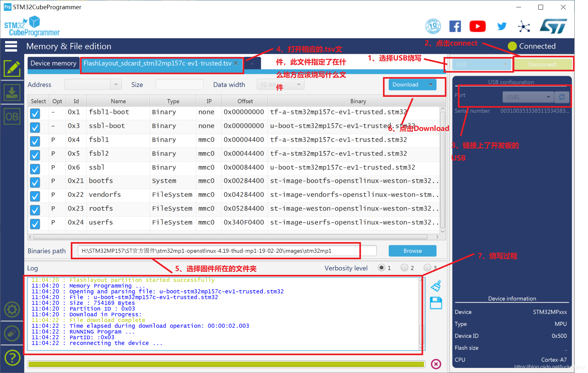Viewport: 588px width, 373px height.
Task: Open the USB connection type dropdown
Action: pyautogui.click(x=481, y=64)
